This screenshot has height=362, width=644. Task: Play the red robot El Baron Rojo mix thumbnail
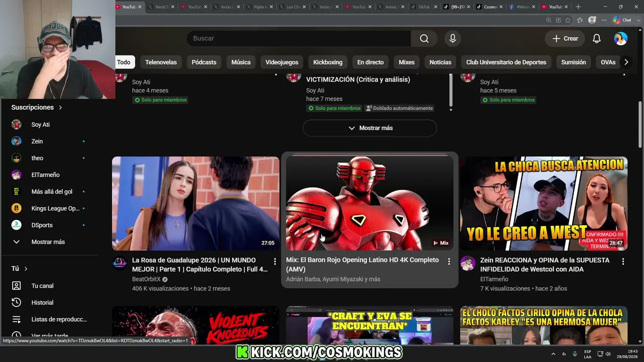[x=370, y=204]
